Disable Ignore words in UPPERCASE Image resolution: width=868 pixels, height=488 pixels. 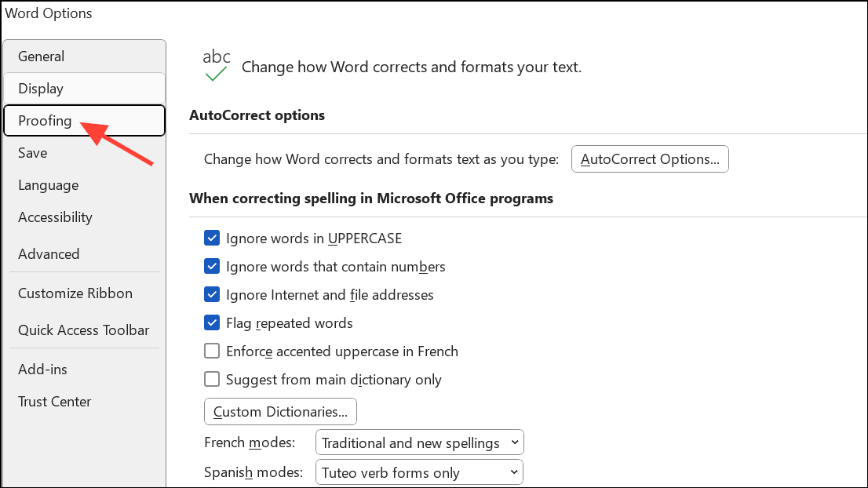[x=212, y=238]
